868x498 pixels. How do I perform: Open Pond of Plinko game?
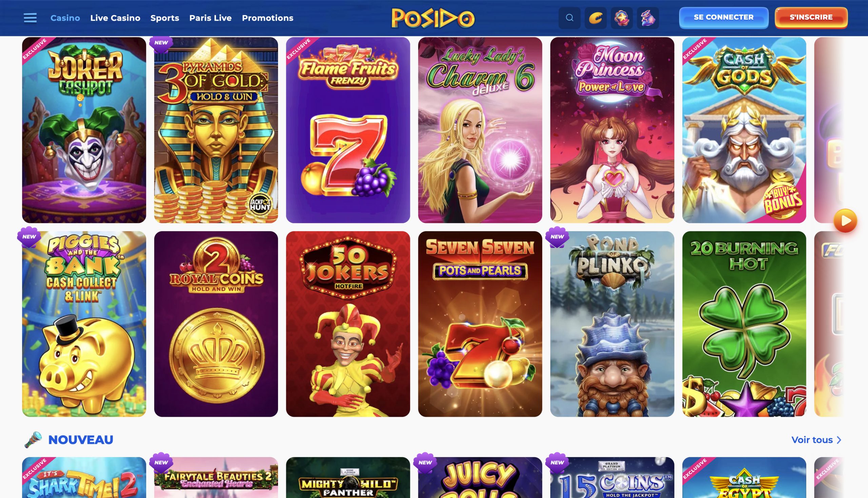[x=612, y=324]
